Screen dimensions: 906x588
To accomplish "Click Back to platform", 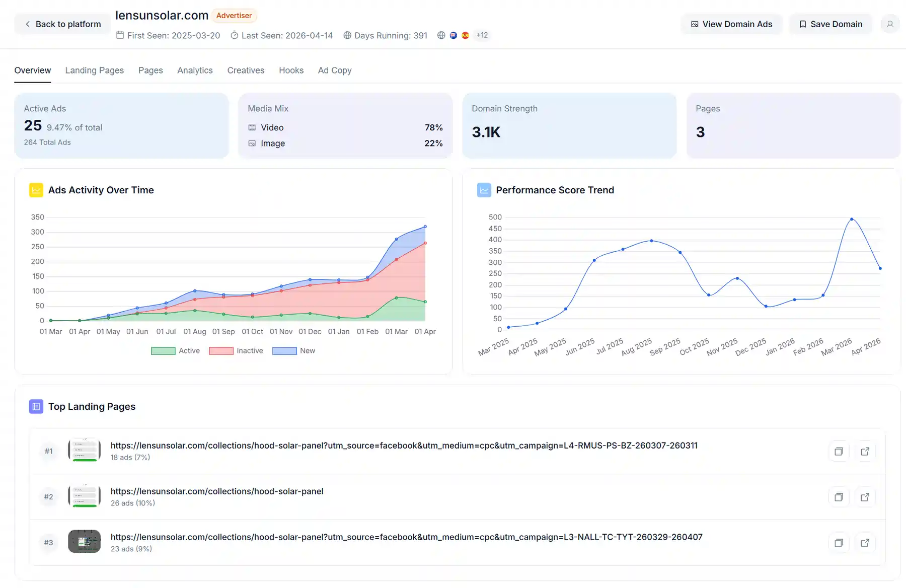I will pyautogui.click(x=61, y=24).
